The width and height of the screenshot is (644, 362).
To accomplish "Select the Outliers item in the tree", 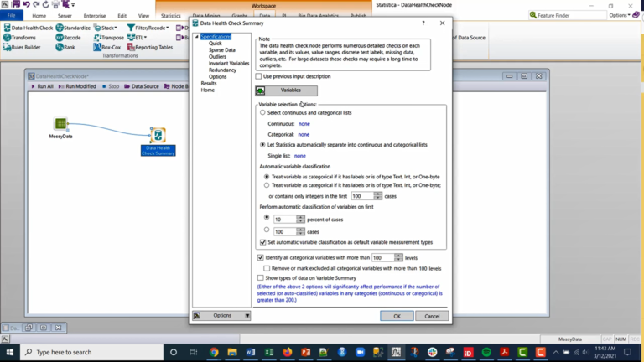I will pos(217,57).
